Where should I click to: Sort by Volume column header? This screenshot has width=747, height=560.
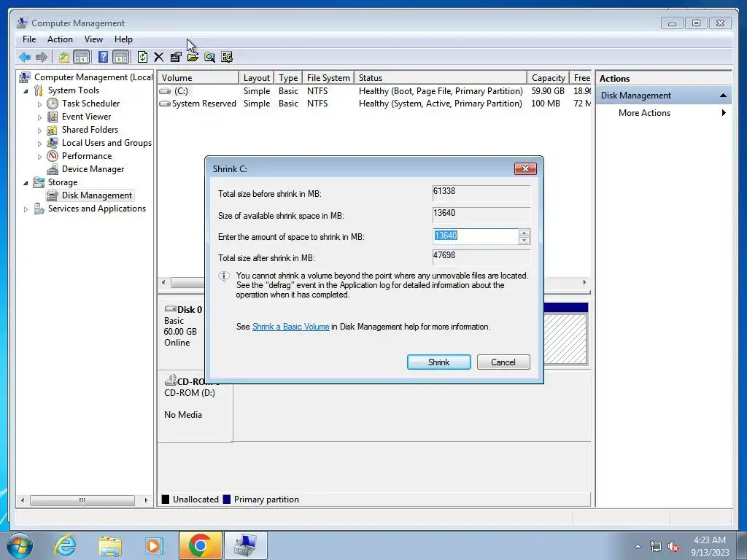[x=198, y=77]
